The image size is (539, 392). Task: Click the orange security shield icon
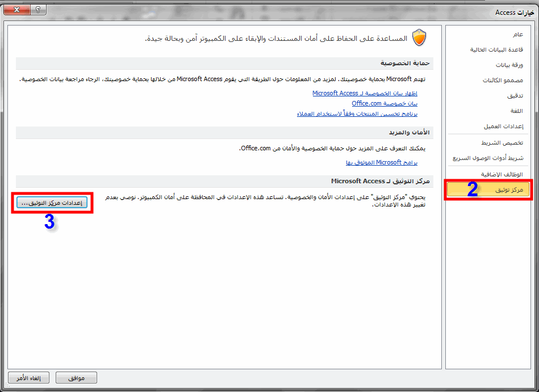click(x=419, y=38)
